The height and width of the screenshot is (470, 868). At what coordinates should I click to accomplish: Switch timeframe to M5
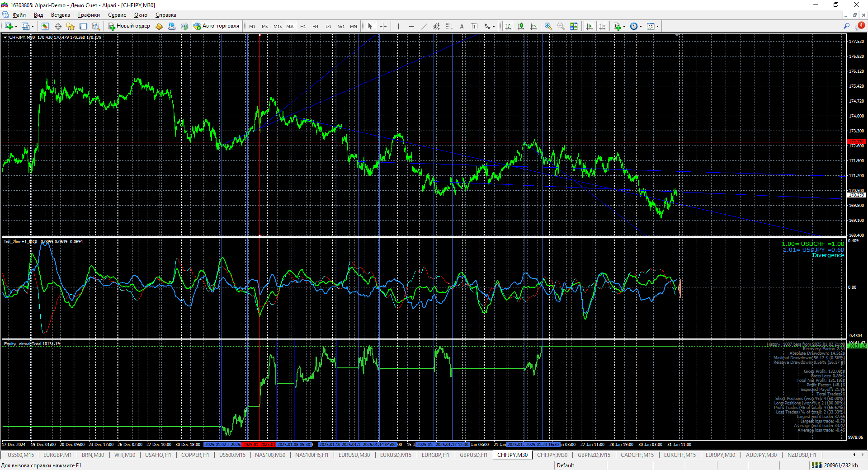[265, 26]
